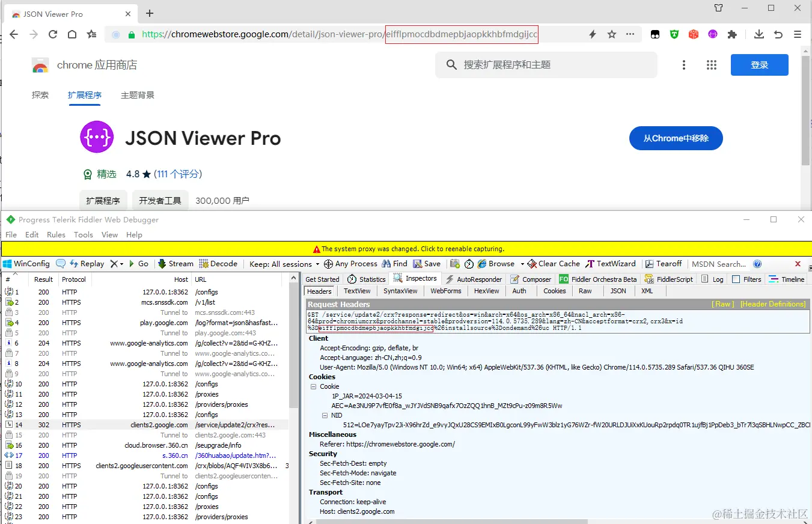Screen dimensions: 812x524
Task: Click the camera screenshot icon in Fiddler
Action: pyautogui.click(x=455, y=264)
